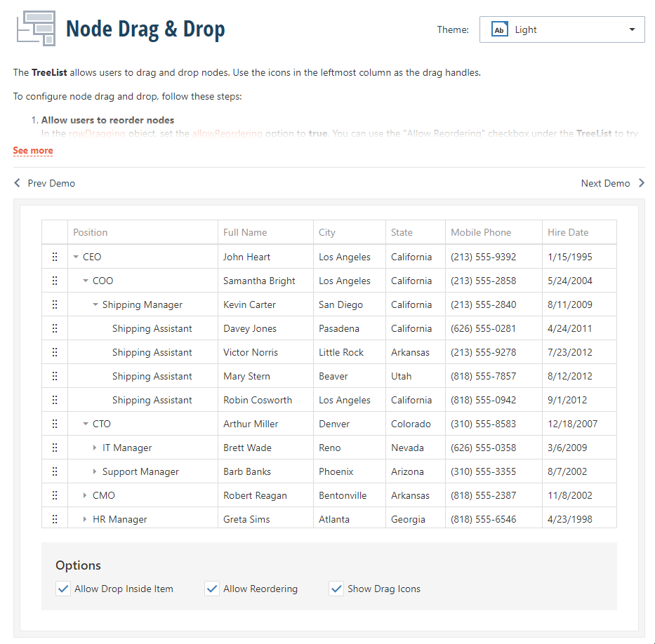
Task: Click the Utah state cell
Action: coord(416,375)
